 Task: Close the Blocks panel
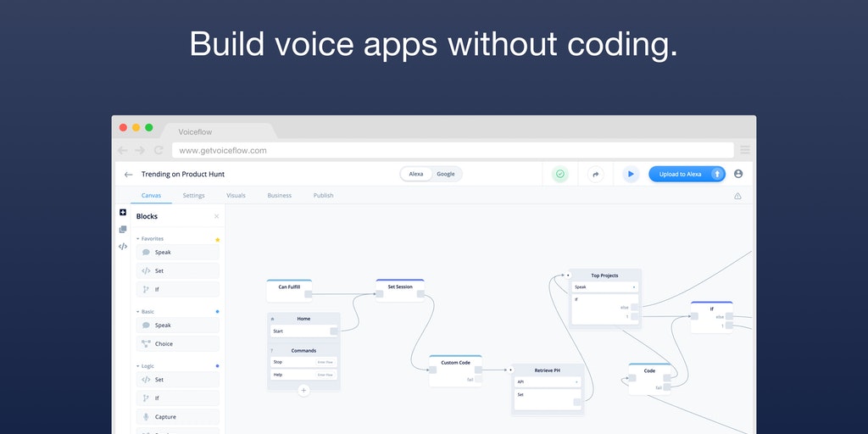(216, 216)
